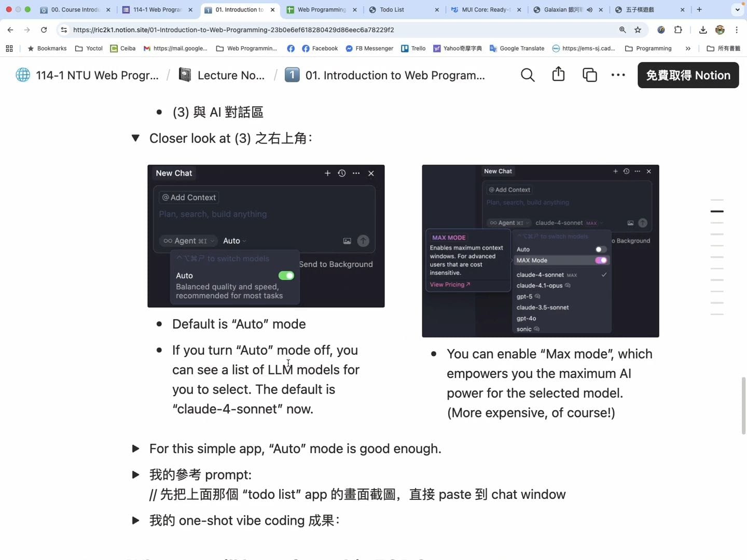Viewport: 747px width, 560px height.
Task: Bookmark this page with the star icon
Action: (638, 30)
